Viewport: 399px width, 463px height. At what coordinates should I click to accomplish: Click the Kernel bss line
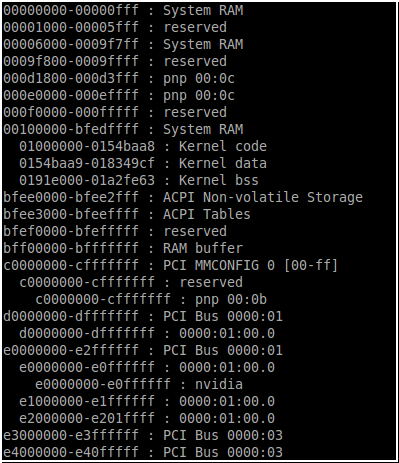pos(139,181)
